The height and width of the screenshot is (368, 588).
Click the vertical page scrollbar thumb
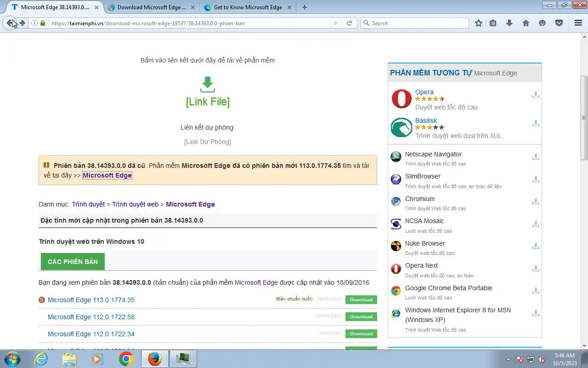(x=584, y=117)
